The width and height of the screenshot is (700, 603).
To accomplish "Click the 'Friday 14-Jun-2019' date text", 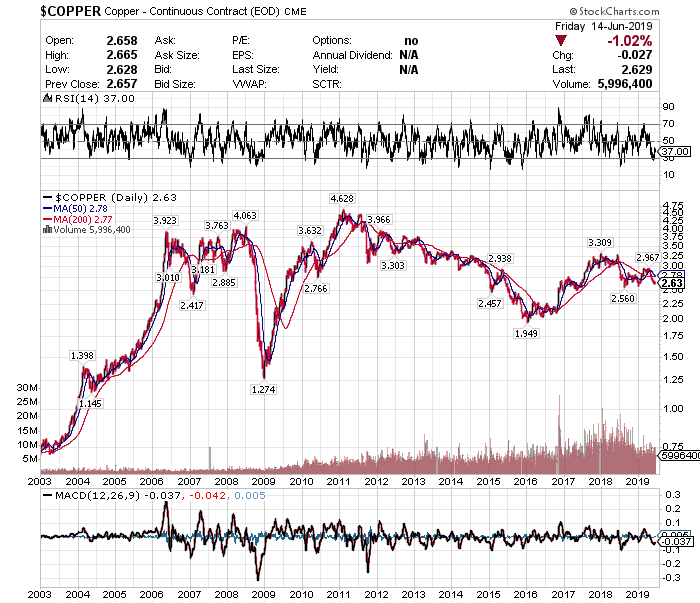I will [x=604, y=26].
